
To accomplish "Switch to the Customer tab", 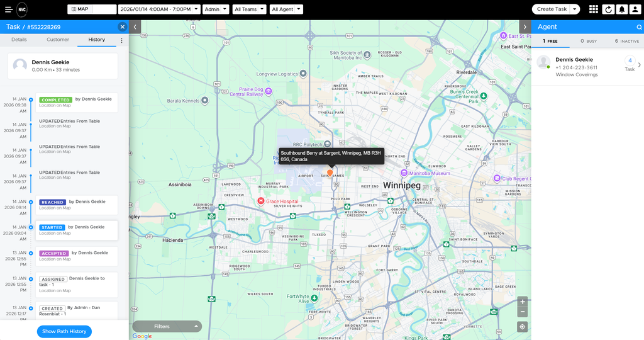I will click(58, 40).
